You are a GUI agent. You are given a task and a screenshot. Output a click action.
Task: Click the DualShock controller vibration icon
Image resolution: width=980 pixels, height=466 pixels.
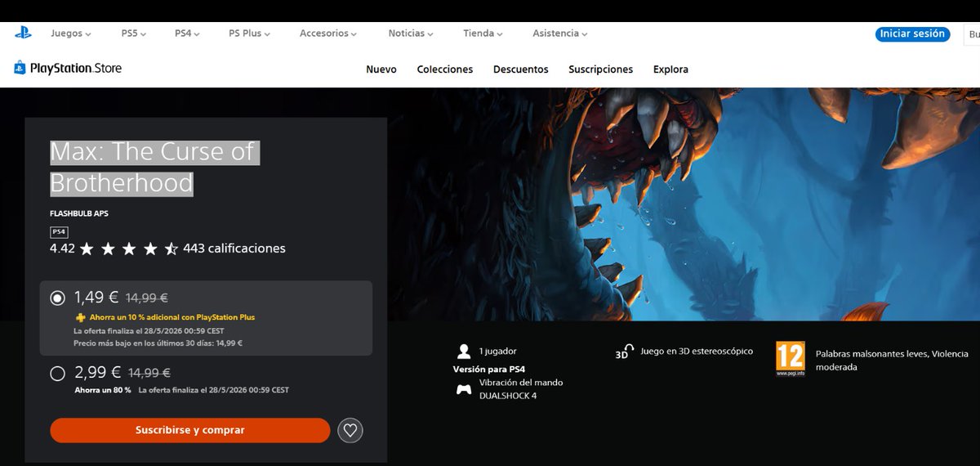464,389
